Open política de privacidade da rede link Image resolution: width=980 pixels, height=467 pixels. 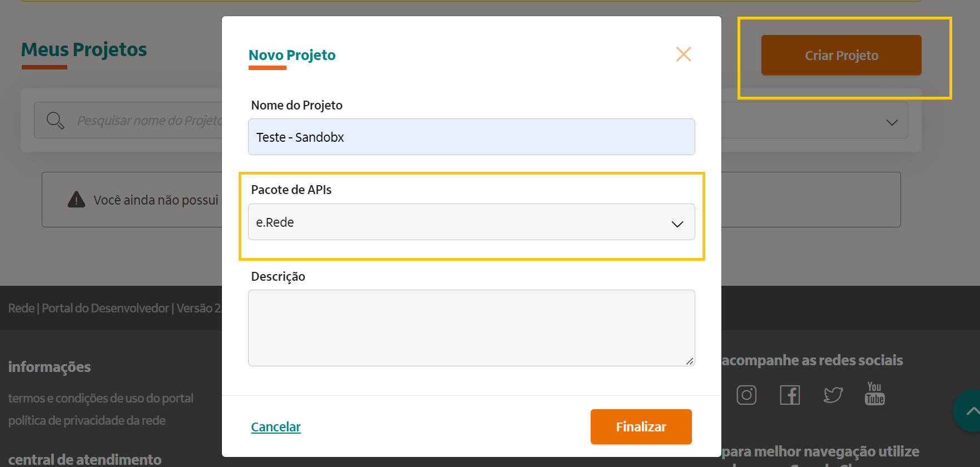point(87,420)
